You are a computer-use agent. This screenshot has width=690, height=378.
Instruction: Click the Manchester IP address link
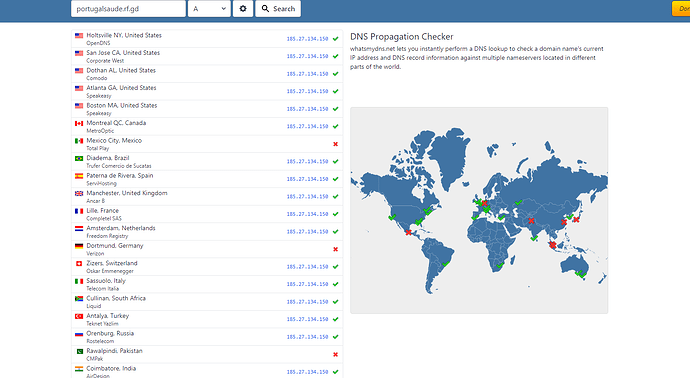(x=307, y=197)
